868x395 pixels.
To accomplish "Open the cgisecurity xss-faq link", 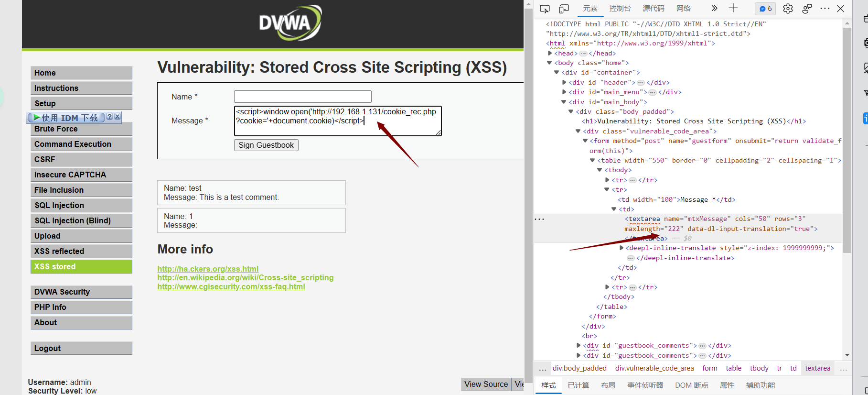I will pos(231,286).
